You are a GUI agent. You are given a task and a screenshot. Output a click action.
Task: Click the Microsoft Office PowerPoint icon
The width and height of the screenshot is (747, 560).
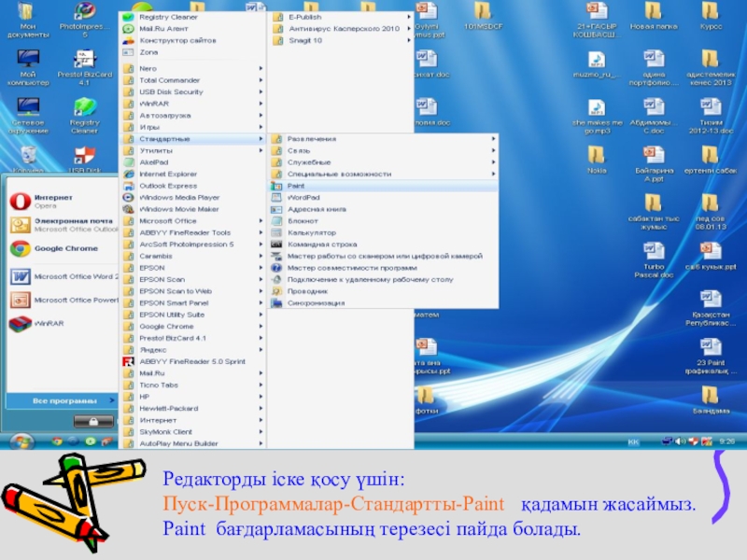20,300
